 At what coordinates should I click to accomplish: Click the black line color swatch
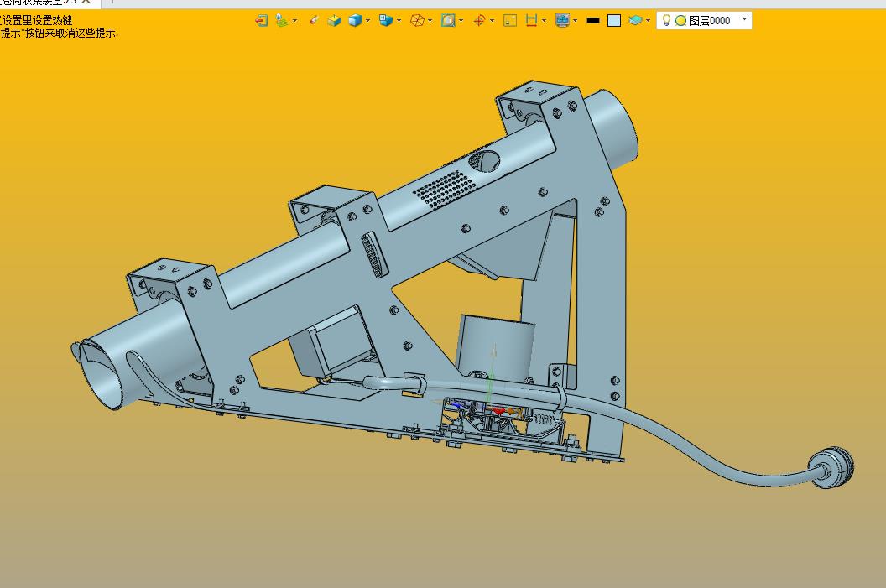[592, 21]
